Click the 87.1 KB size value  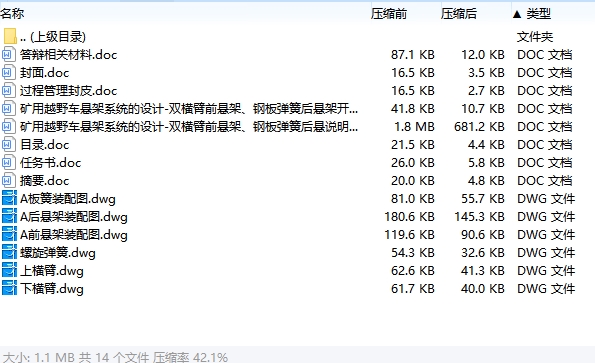coord(412,55)
